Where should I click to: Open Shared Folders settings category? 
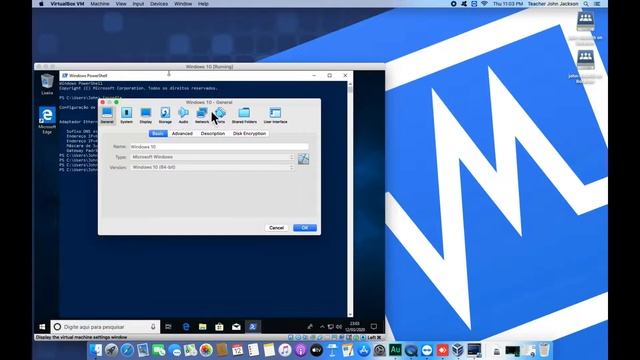pos(244,115)
